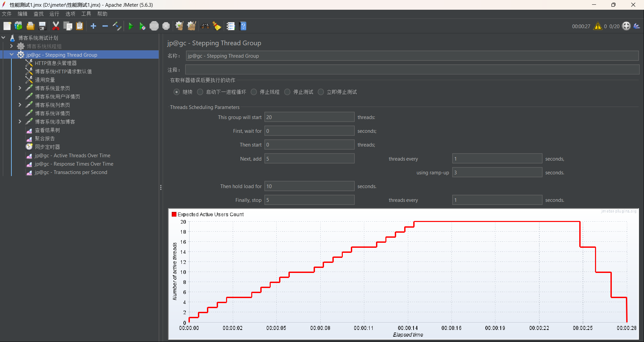Open the 聚合报告 listener
The image size is (644, 342).
pyautogui.click(x=45, y=138)
